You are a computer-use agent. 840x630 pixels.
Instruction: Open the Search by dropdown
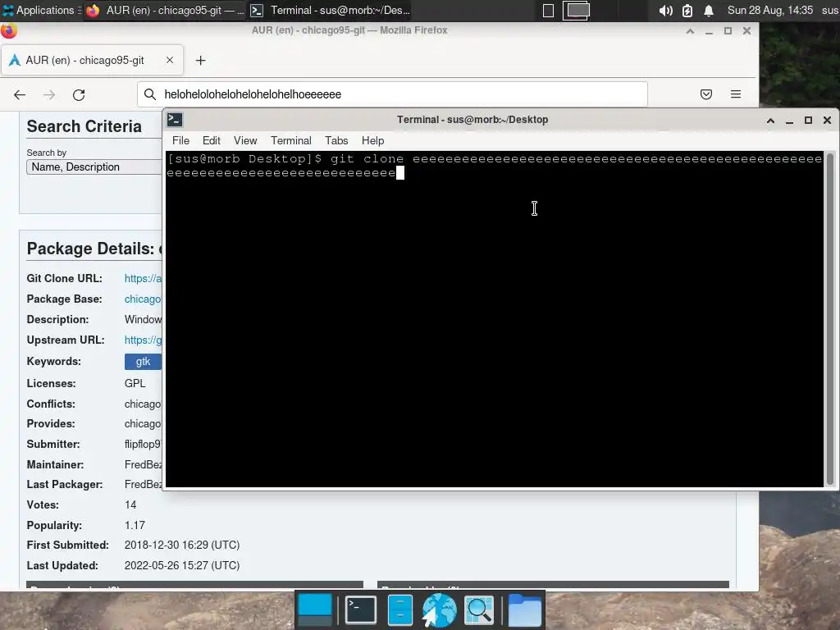[x=94, y=167]
